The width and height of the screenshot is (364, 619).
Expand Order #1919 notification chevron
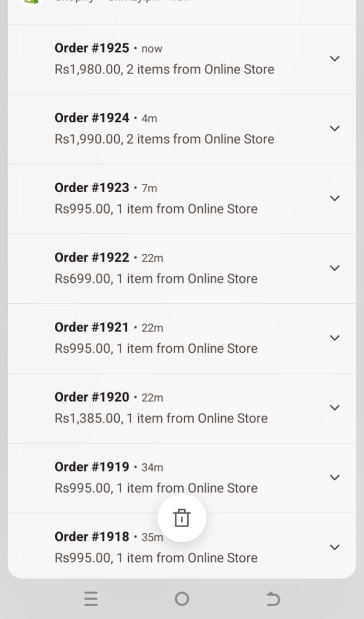[x=335, y=477]
